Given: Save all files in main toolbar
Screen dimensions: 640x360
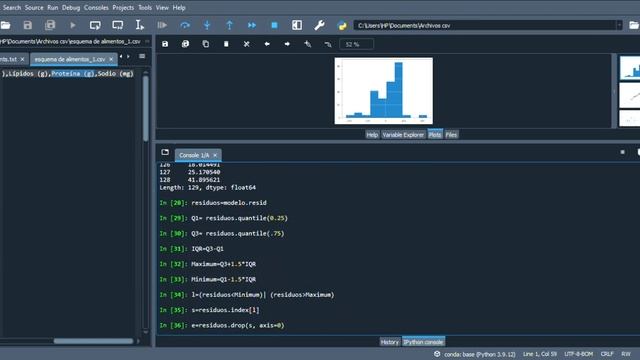Looking at the screenshot, I should tap(50, 25).
